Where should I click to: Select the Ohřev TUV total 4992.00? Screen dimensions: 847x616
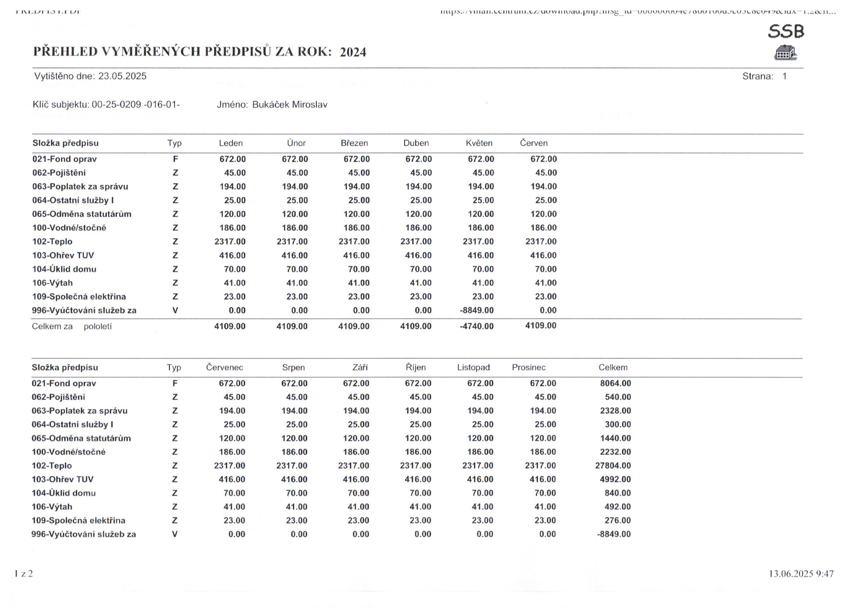(616, 480)
